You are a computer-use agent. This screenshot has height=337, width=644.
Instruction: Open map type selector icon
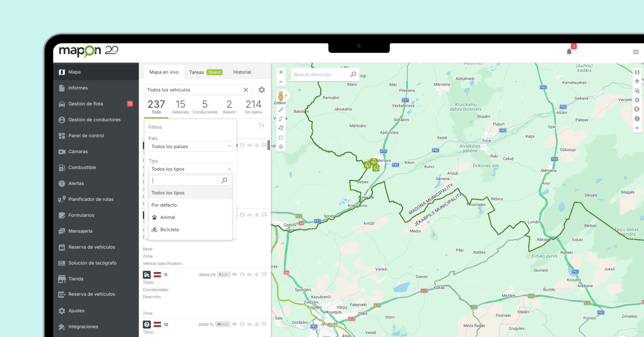[637, 72]
